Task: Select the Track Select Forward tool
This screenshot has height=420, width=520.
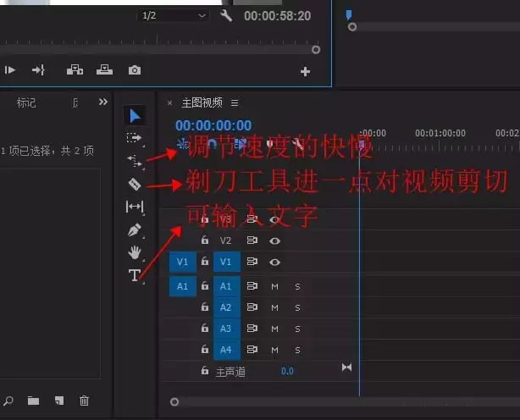Action: [x=135, y=137]
